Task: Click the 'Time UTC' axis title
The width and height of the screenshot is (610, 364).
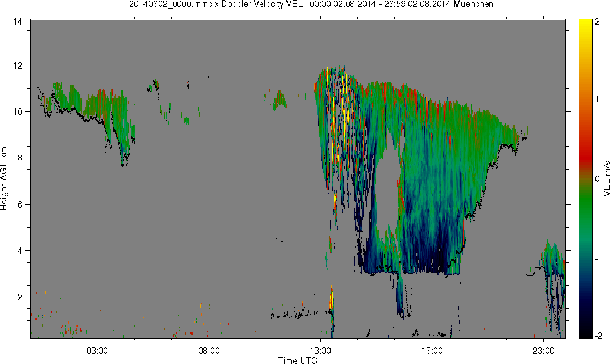Action: [x=298, y=360]
